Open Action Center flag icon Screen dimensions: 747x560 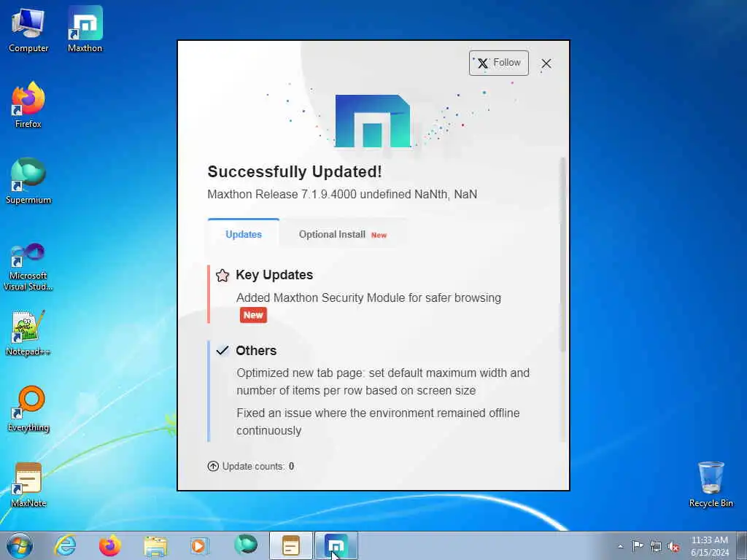(x=638, y=545)
